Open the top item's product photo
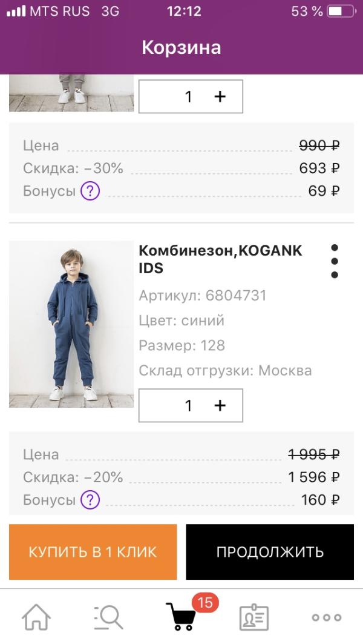 tap(71, 94)
